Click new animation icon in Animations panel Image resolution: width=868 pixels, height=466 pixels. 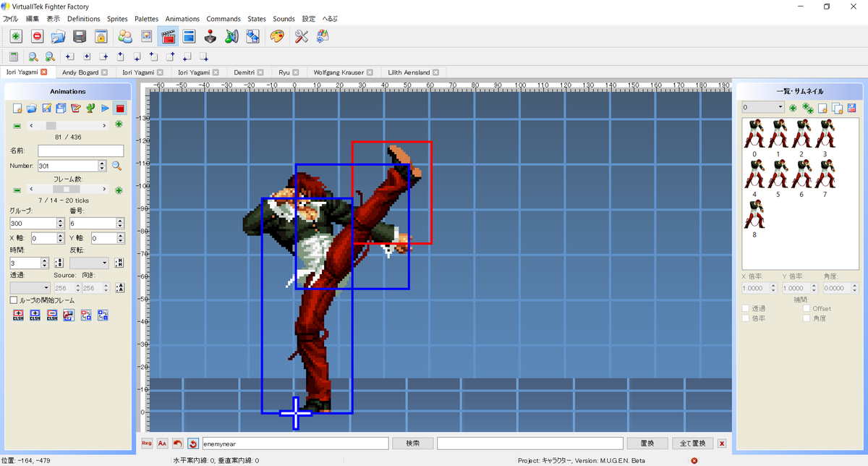[17, 109]
